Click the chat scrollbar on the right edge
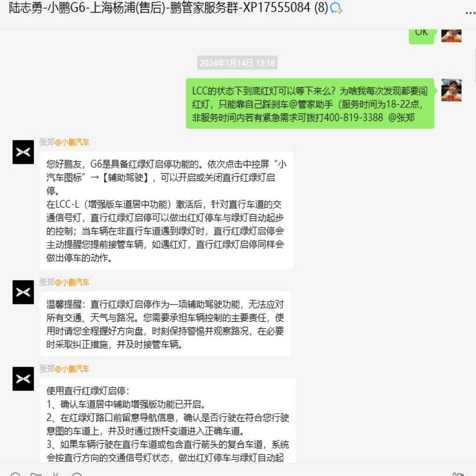 coord(475,65)
